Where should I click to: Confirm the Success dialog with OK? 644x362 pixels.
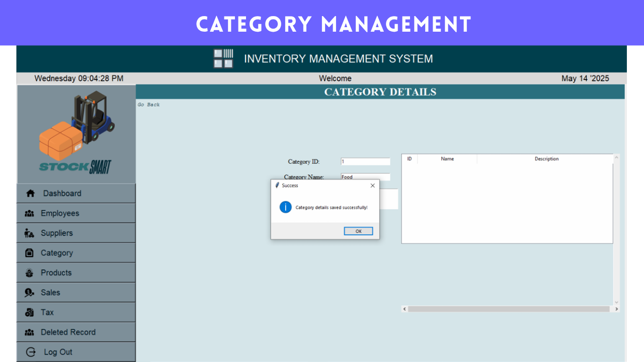click(358, 231)
